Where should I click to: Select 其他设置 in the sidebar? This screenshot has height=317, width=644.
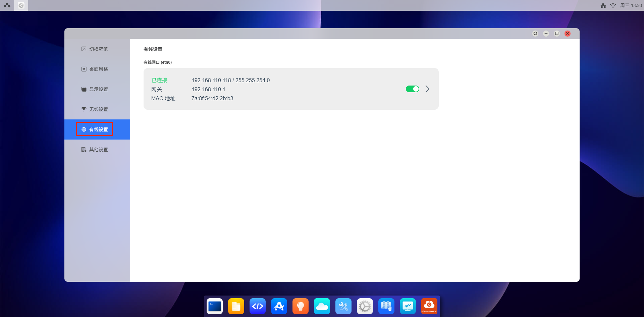[95, 150]
